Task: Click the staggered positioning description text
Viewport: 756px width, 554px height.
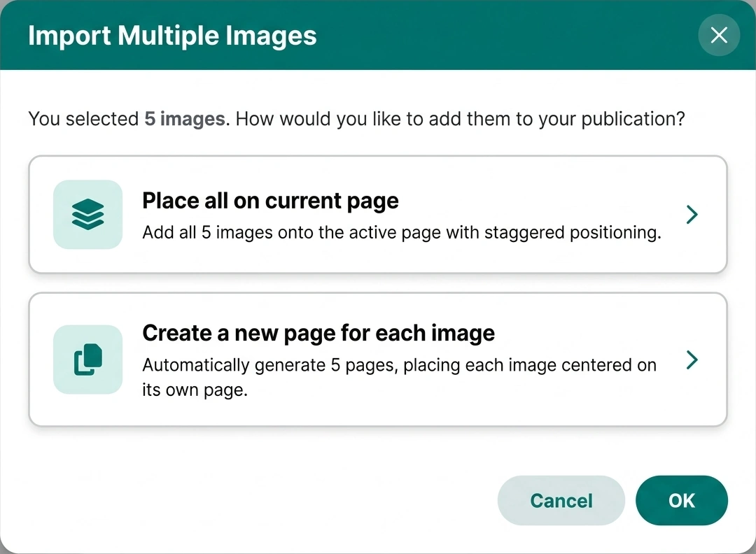Action: click(402, 233)
